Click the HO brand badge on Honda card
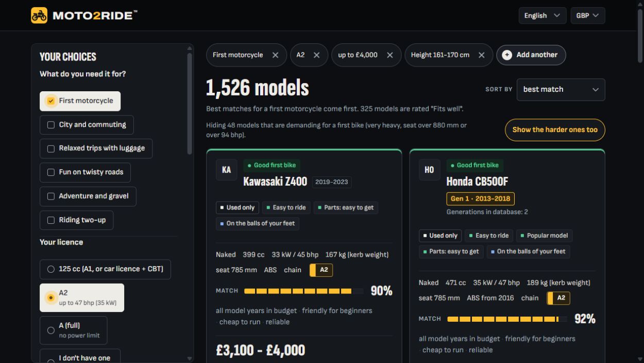 [429, 170]
